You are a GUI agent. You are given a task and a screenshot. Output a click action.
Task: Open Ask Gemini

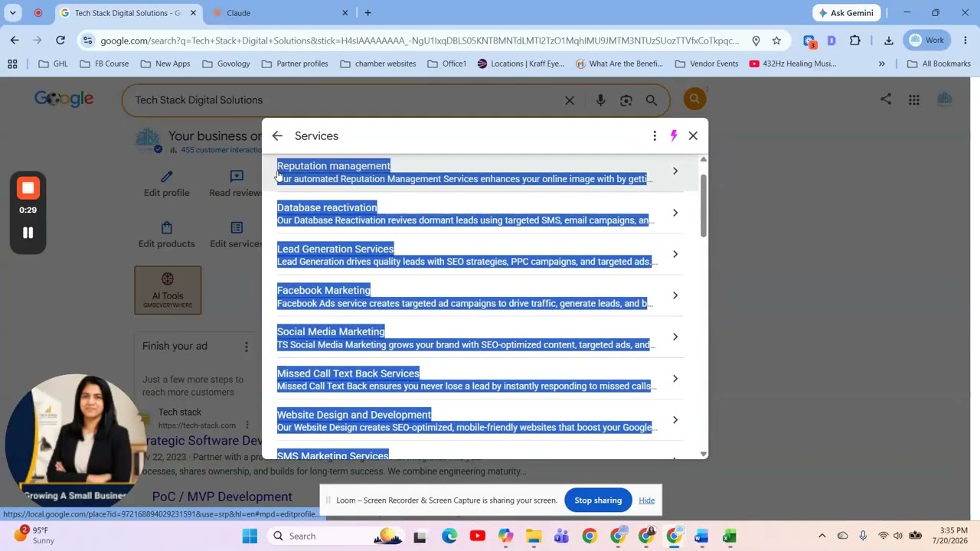point(847,13)
